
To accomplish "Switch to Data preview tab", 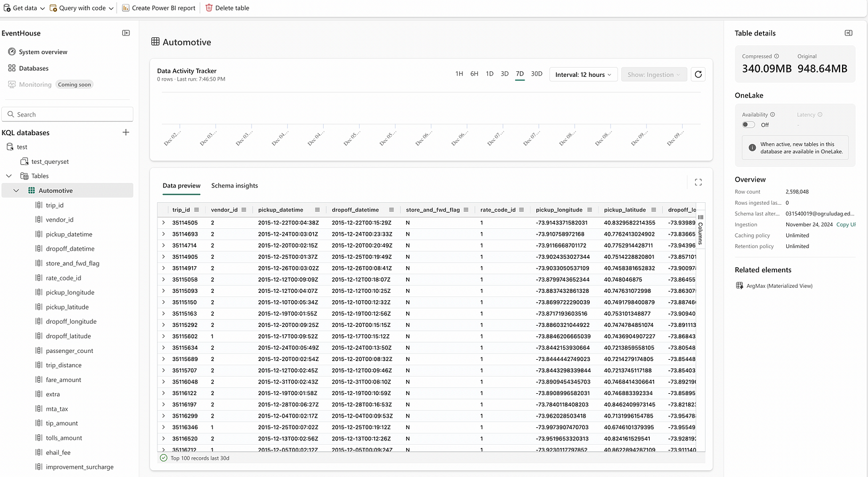I will [x=182, y=185].
